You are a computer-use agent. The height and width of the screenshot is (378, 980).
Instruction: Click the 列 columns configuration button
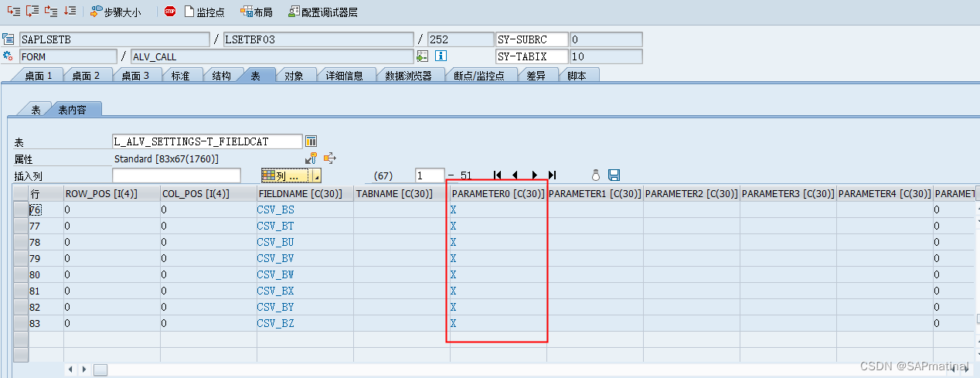285,175
